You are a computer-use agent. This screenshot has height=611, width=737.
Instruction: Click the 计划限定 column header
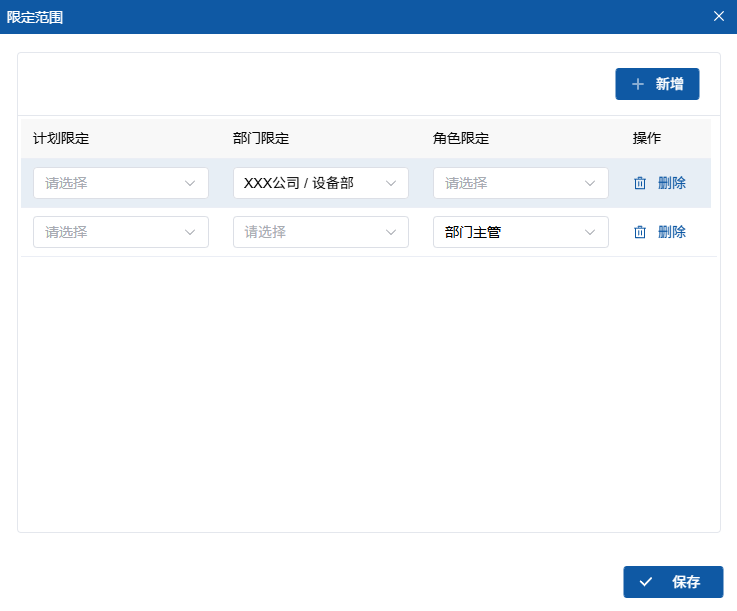point(61,138)
